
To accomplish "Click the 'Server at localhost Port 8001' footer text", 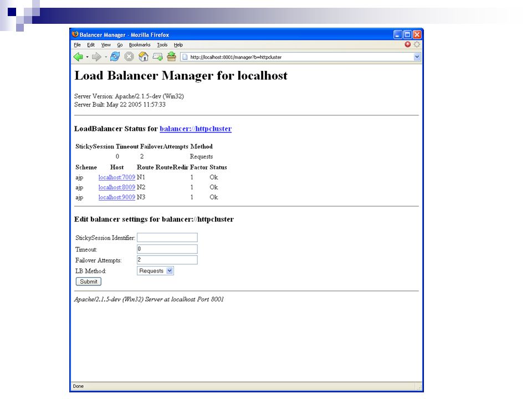I will pyautogui.click(x=184, y=299).
